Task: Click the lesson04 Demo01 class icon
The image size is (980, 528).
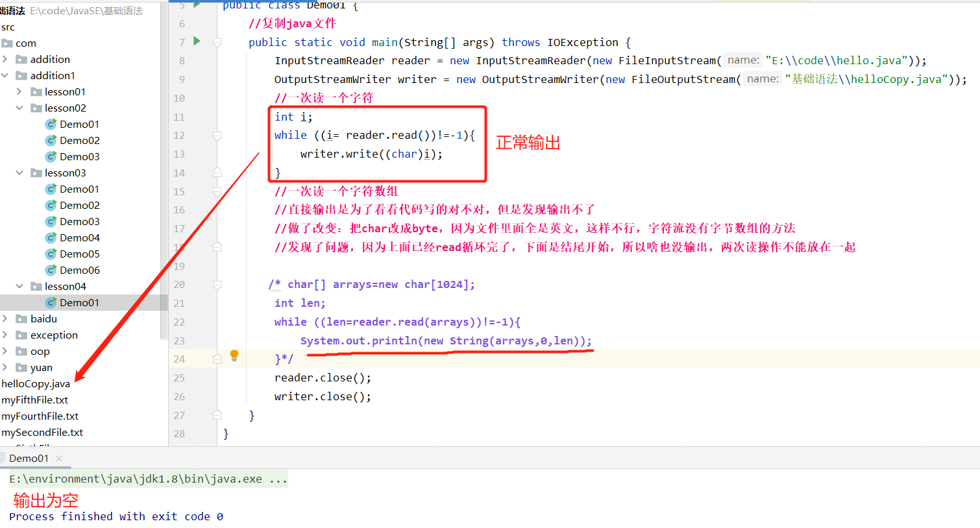Action: (x=51, y=302)
